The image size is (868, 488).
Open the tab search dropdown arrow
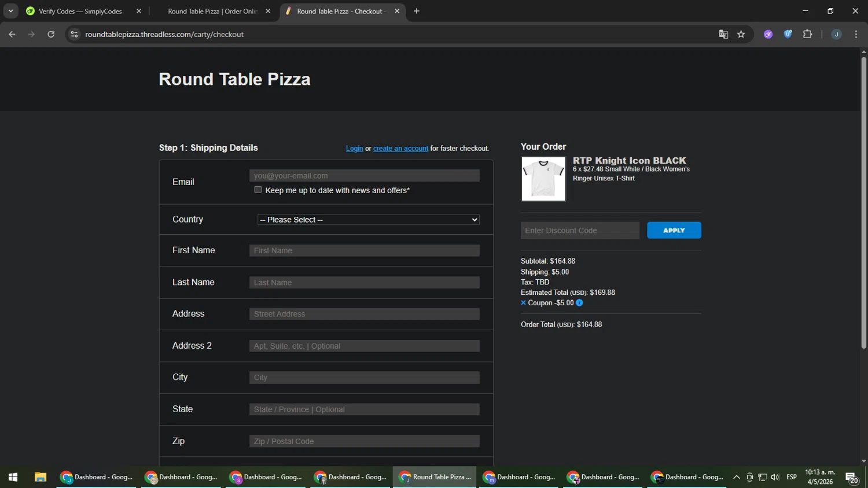[x=10, y=11]
